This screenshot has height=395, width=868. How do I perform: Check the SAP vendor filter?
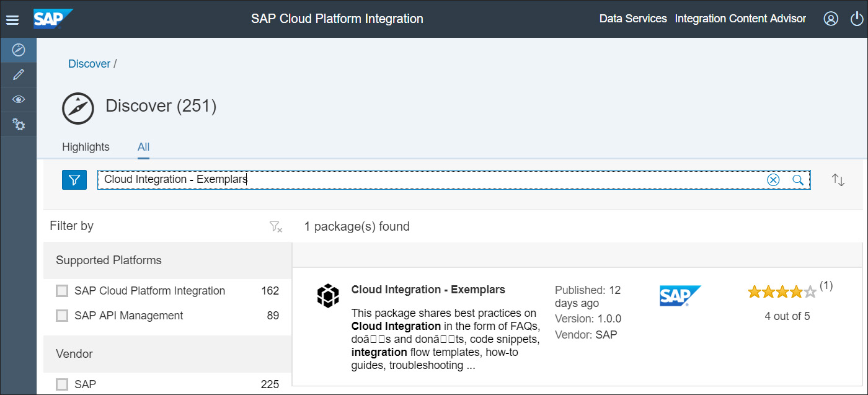pyautogui.click(x=62, y=384)
